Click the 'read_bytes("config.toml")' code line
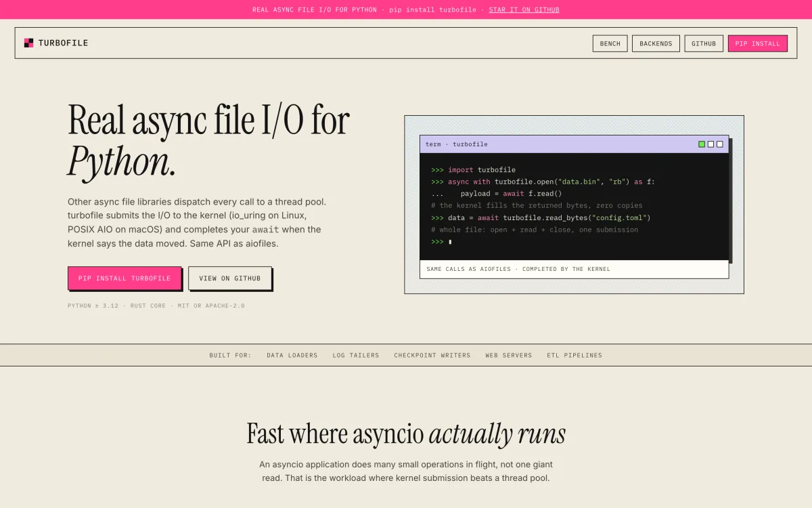Screen dimensions: 812x508 (541, 217)
